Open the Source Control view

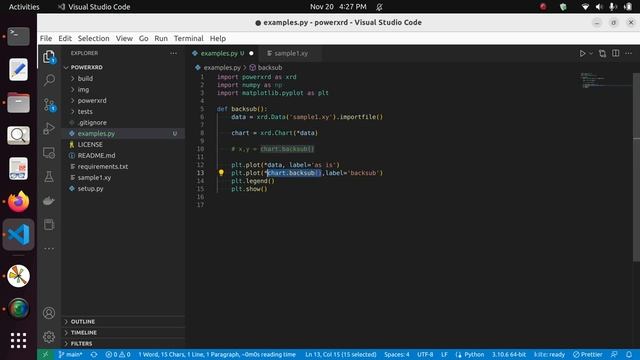coord(49,105)
